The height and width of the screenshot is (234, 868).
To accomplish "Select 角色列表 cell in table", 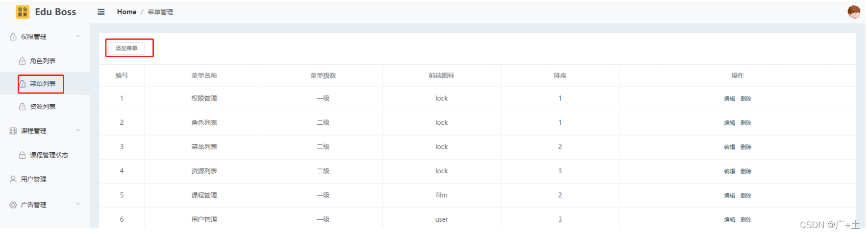I will coord(204,122).
